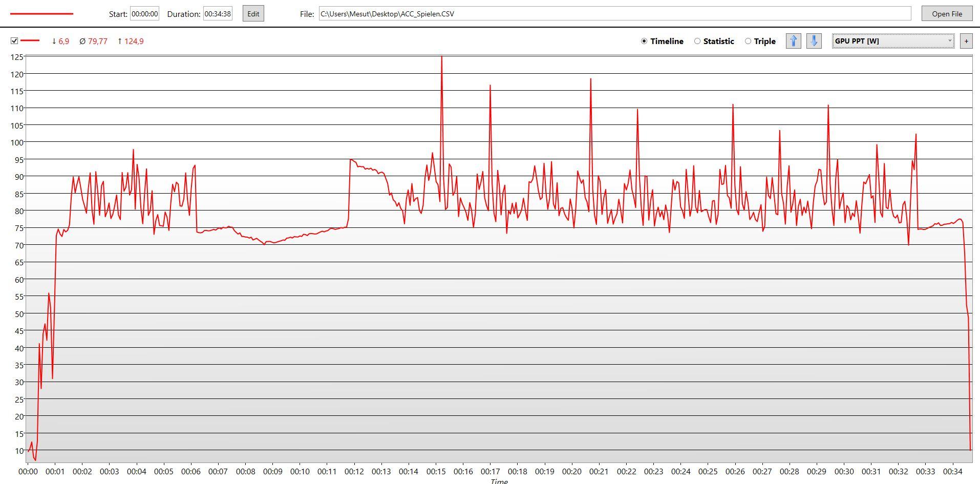Click the Time axis title
The width and height of the screenshot is (980, 484).
pyautogui.click(x=499, y=481)
